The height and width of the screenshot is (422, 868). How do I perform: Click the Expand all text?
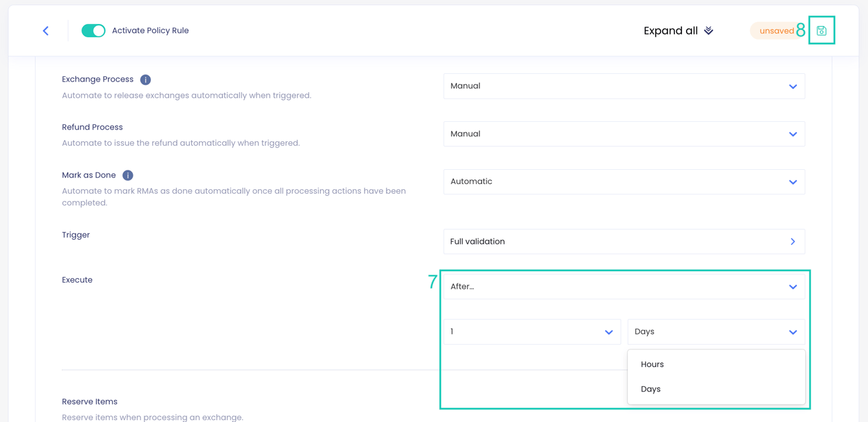pos(670,30)
